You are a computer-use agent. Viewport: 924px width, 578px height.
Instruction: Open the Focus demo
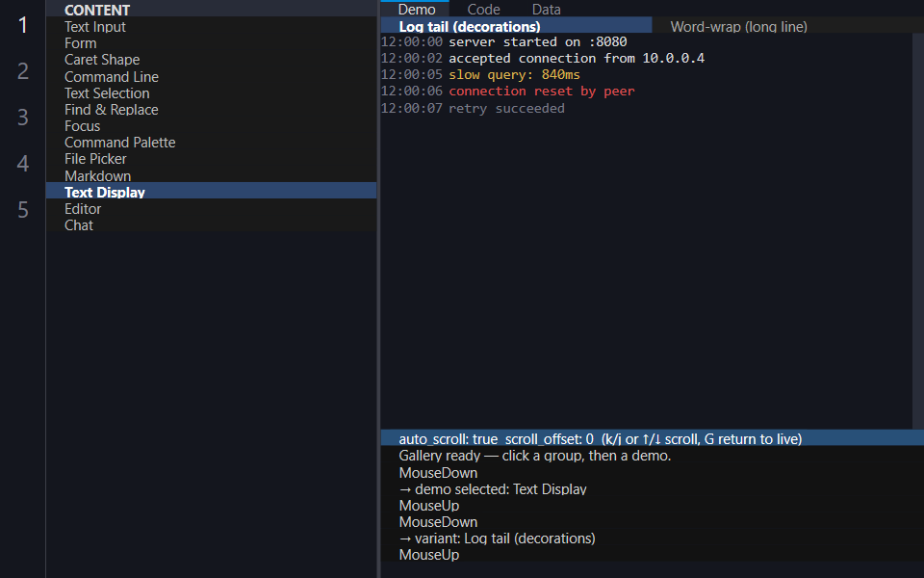pos(211,127)
